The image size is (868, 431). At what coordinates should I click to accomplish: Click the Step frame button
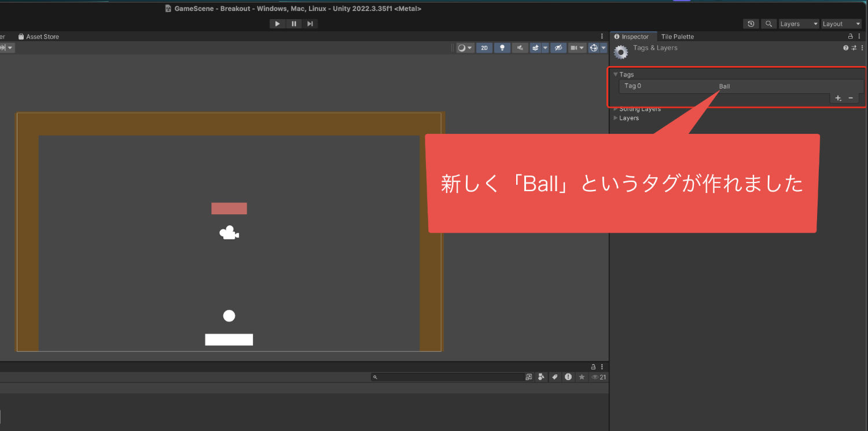(310, 24)
